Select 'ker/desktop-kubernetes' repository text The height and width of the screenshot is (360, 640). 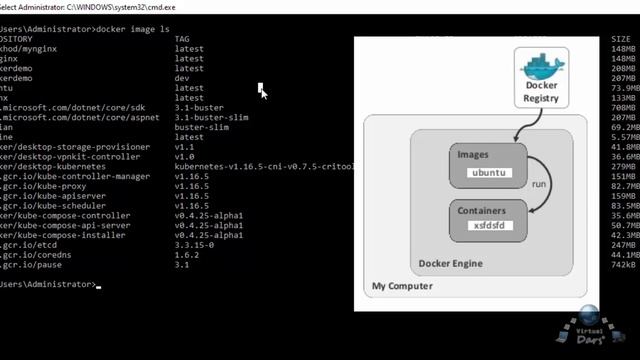(53, 167)
